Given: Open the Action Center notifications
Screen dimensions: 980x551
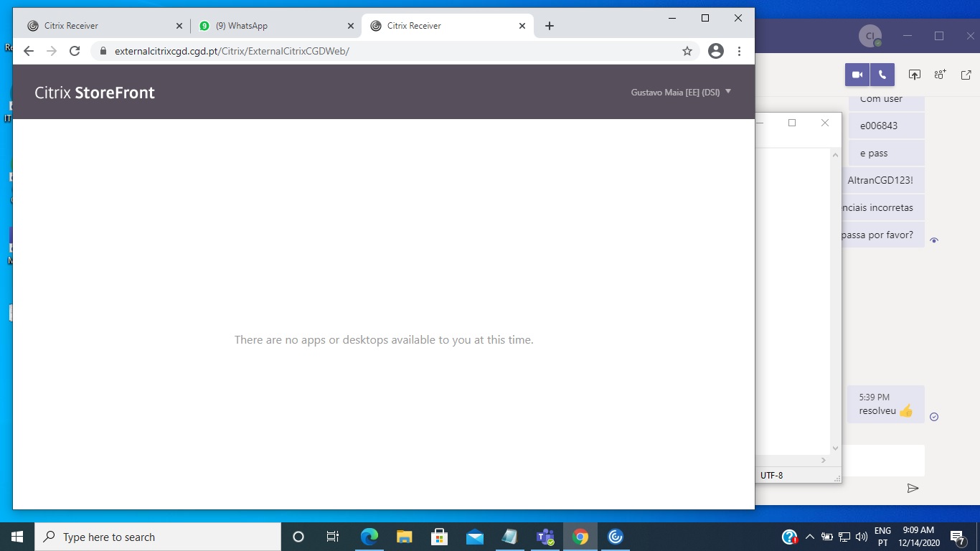Looking at the screenshot, I should pyautogui.click(x=958, y=537).
